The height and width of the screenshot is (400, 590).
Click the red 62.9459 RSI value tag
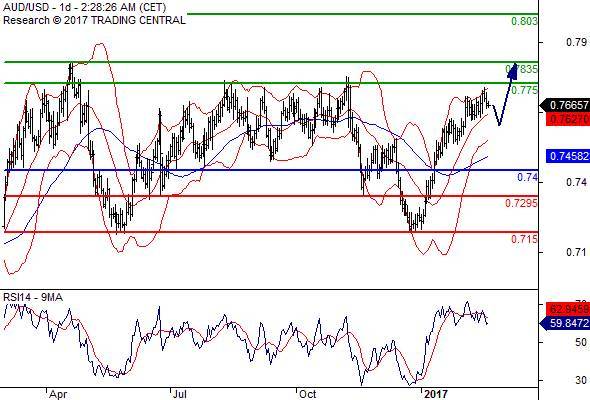point(568,309)
